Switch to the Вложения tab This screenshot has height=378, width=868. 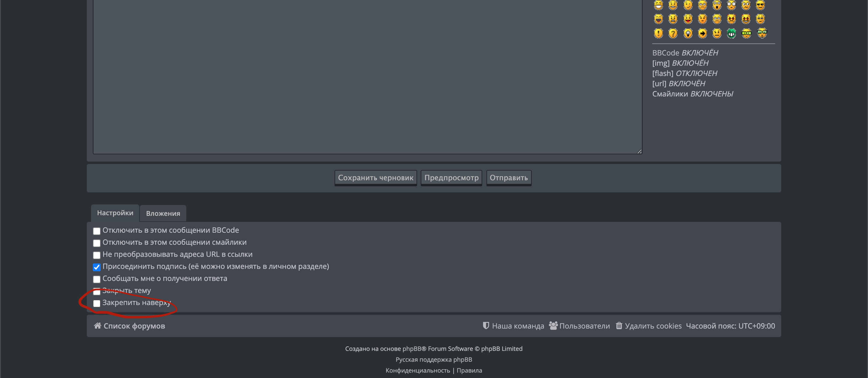163,213
